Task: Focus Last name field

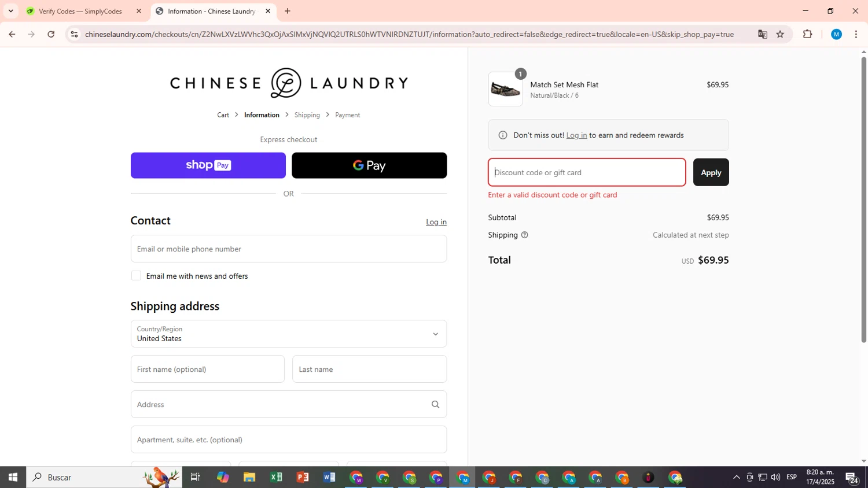Action: (370, 369)
